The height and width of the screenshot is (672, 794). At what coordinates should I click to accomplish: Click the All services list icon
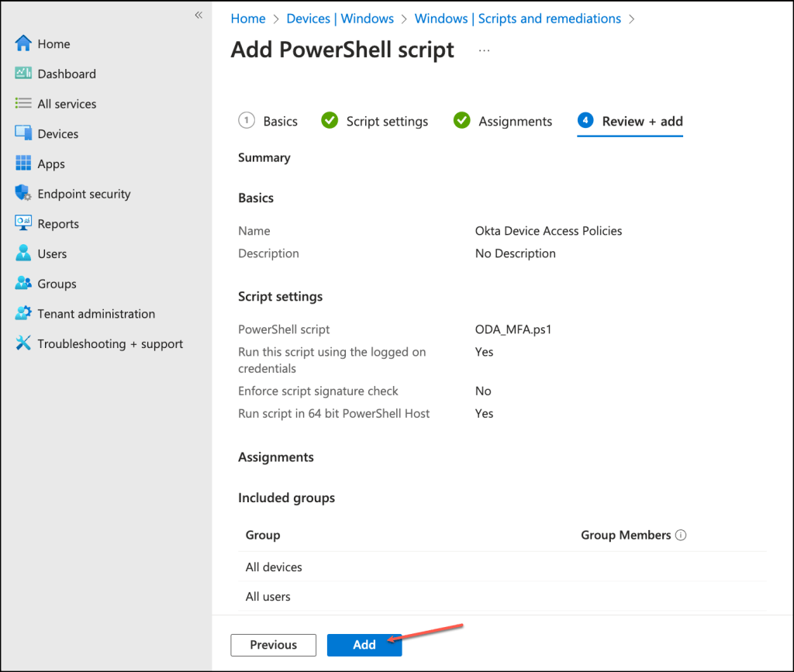pos(23,104)
